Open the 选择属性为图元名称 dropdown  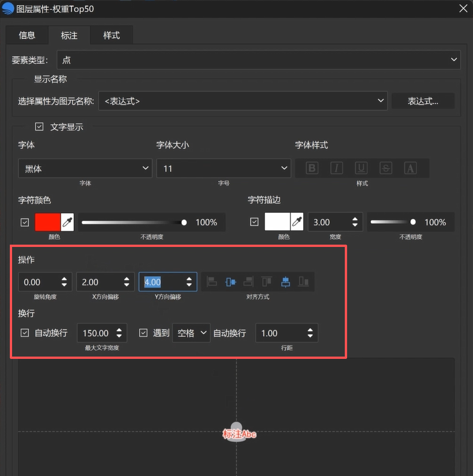pos(243,101)
